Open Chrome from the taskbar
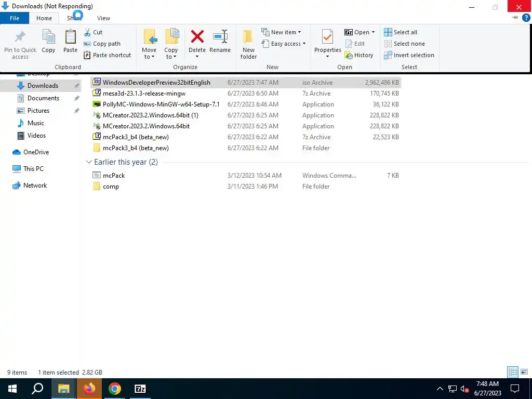532x399 pixels. point(115,389)
